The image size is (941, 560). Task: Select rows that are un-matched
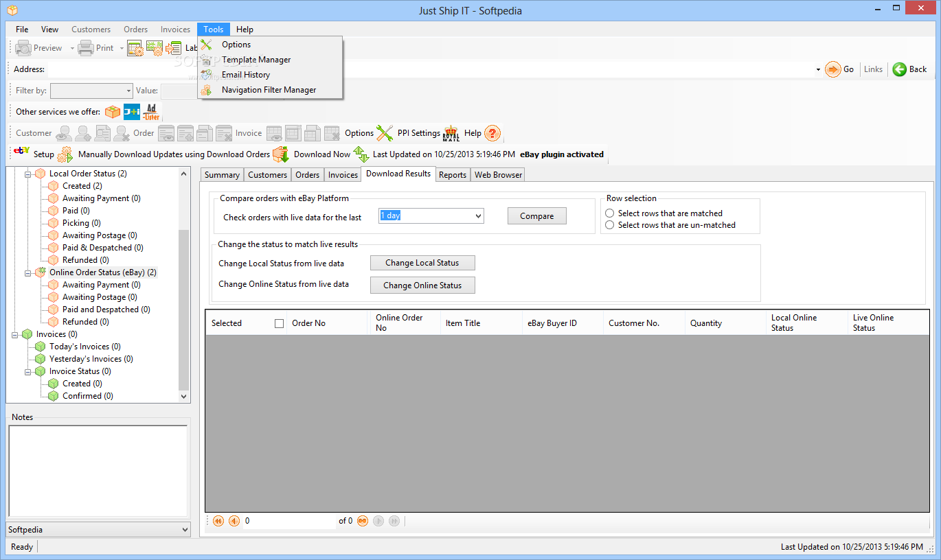609,225
